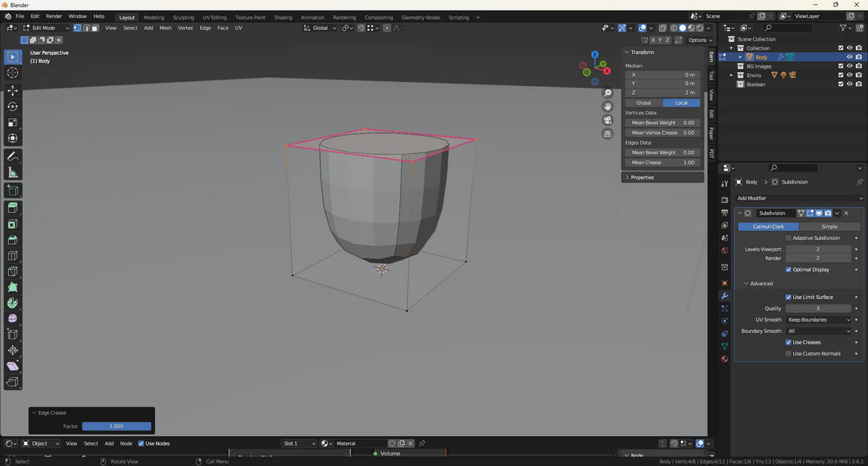Image resolution: width=868 pixels, height=466 pixels.
Task: Click the zoom magnifier viewport gizmo
Action: click(x=607, y=93)
